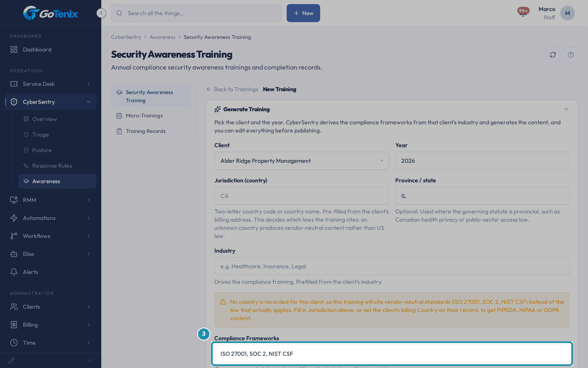Expand the Automations menu chevron
The image size is (588, 368).
pos(89,218)
